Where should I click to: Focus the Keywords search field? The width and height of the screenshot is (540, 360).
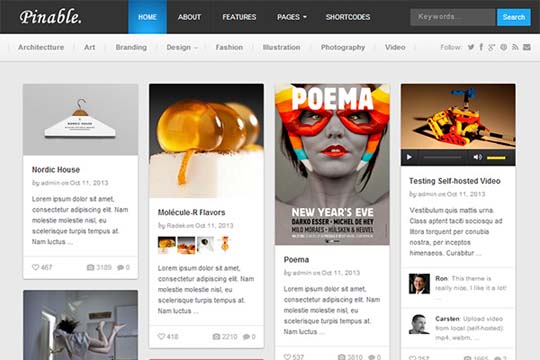pyautogui.click(x=453, y=17)
